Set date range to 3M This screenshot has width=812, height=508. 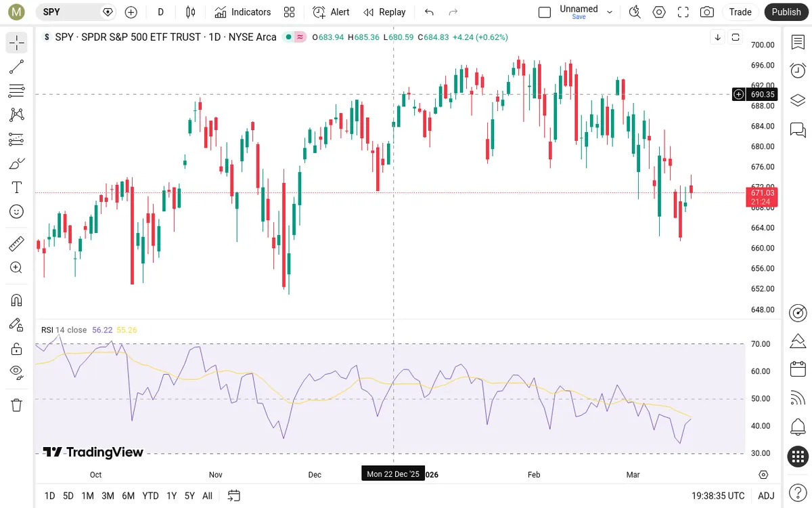click(108, 496)
